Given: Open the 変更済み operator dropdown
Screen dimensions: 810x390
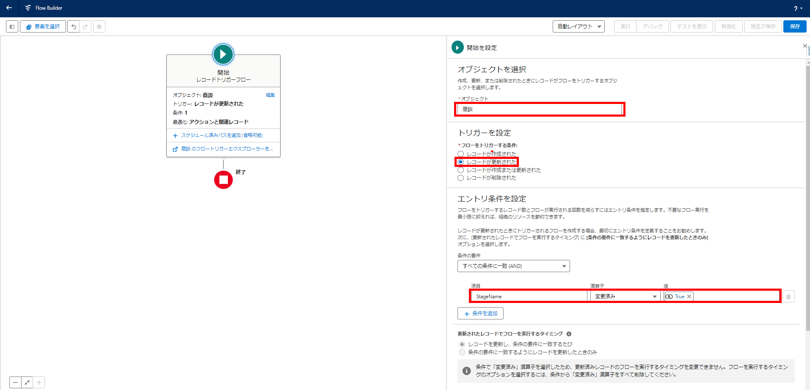Looking at the screenshot, I should (625, 297).
